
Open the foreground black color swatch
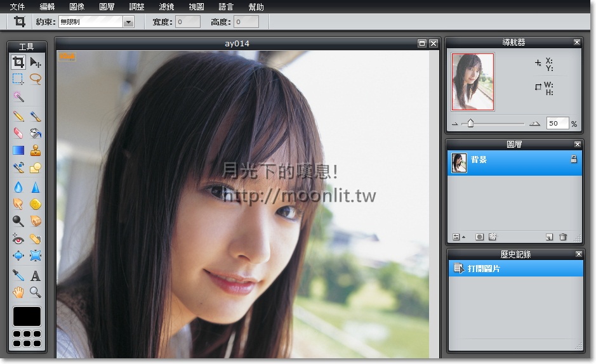(x=27, y=316)
